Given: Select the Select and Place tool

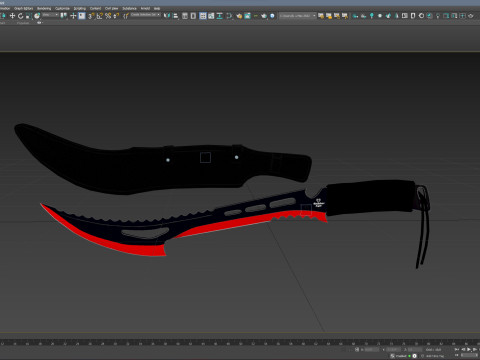Looking at the screenshot, I should click(x=37, y=16).
